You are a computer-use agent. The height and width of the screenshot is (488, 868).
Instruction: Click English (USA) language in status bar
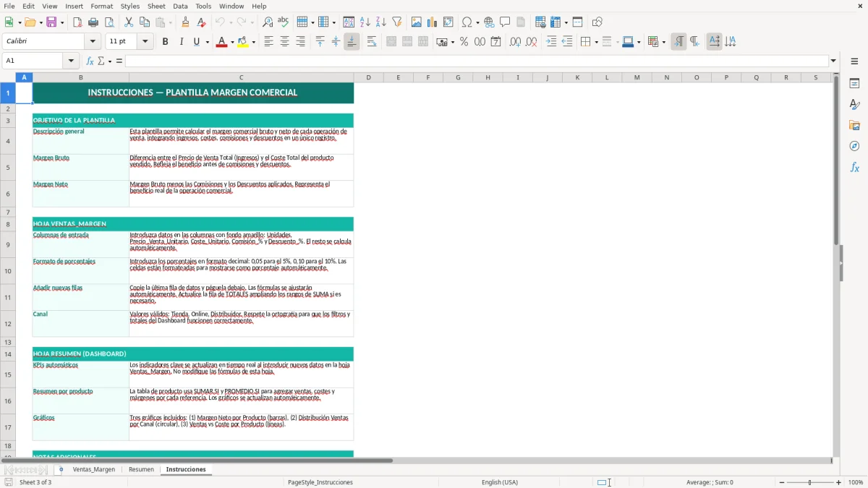coord(500,482)
